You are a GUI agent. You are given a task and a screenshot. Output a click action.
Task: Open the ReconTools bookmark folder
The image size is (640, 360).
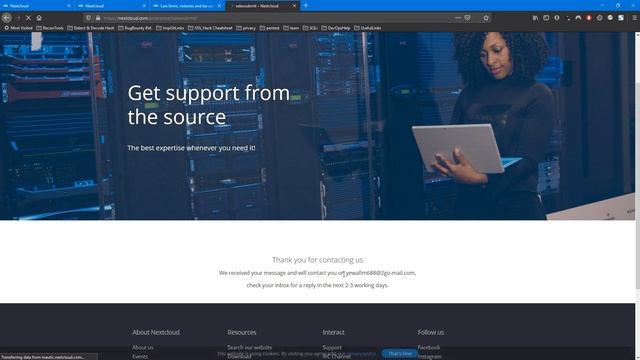(x=50, y=28)
